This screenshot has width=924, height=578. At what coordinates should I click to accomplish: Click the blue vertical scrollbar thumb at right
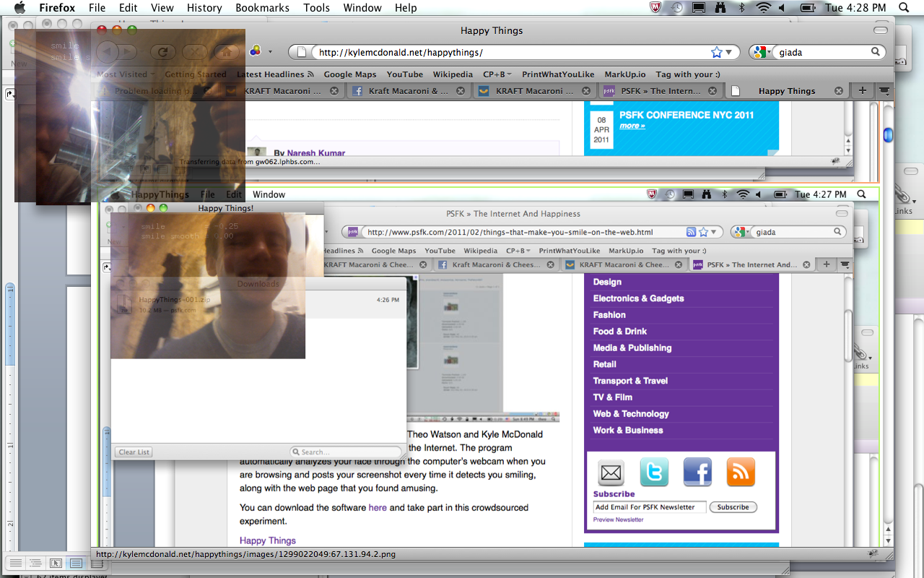pyautogui.click(x=888, y=134)
